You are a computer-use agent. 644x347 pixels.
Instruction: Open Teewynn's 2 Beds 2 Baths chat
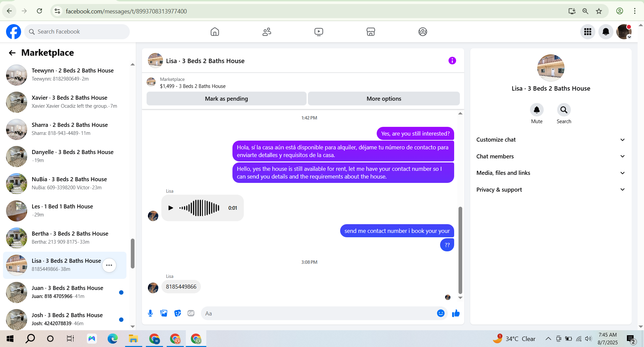65,75
